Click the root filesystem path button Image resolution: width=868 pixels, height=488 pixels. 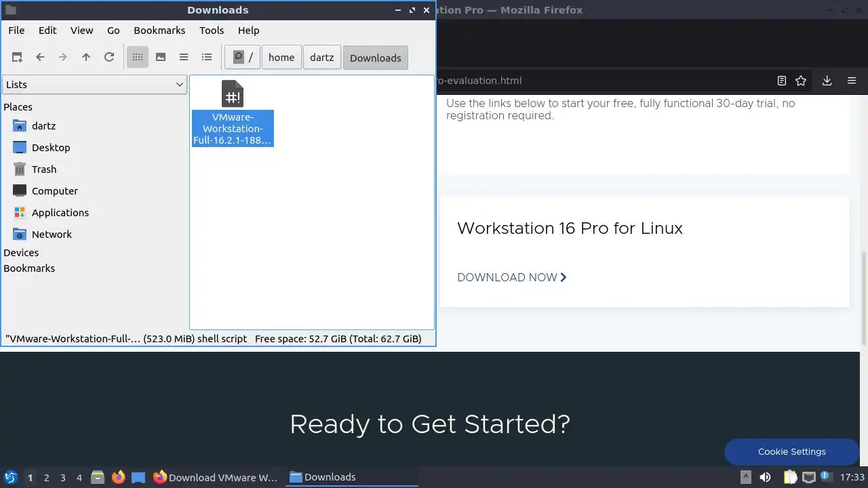[243, 58]
